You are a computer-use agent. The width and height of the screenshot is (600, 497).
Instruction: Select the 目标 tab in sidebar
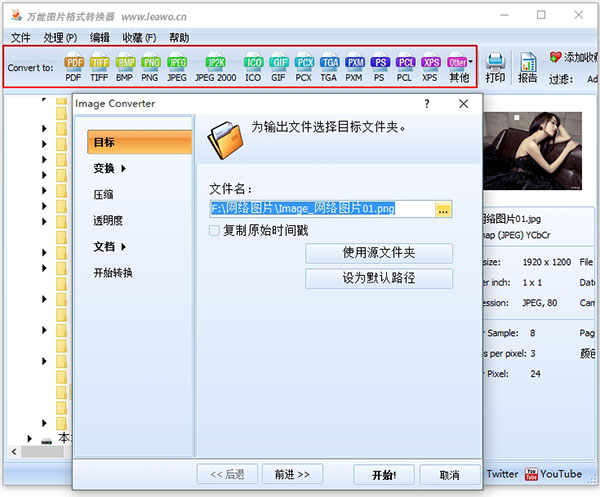[139, 142]
